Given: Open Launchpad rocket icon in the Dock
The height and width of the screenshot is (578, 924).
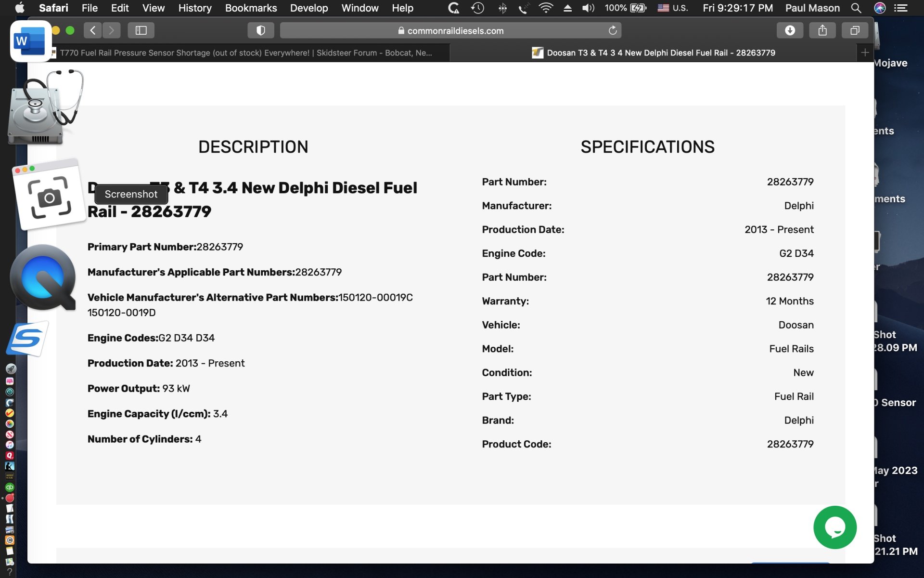Looking at the screenshot, I should click(10, 369).
